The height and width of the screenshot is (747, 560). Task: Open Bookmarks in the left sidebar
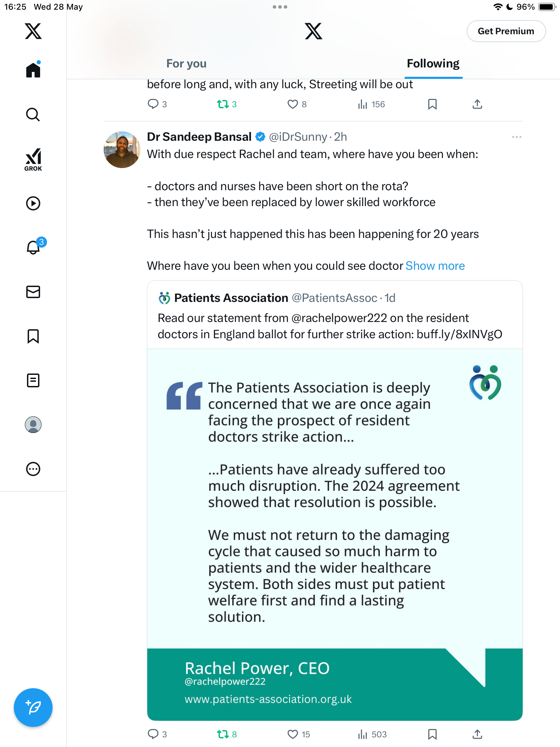coord(33,336)
